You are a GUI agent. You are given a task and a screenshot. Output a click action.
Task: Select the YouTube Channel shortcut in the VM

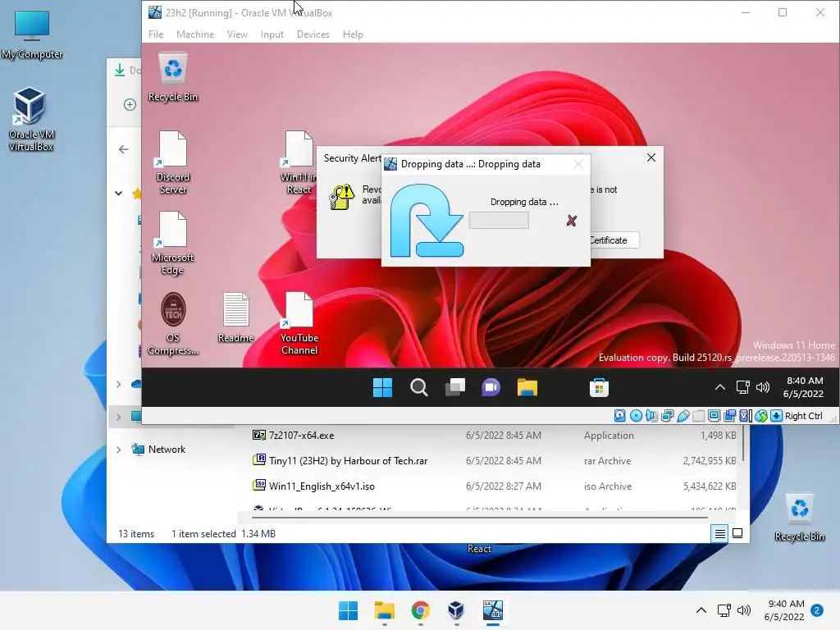pos(299,323)
